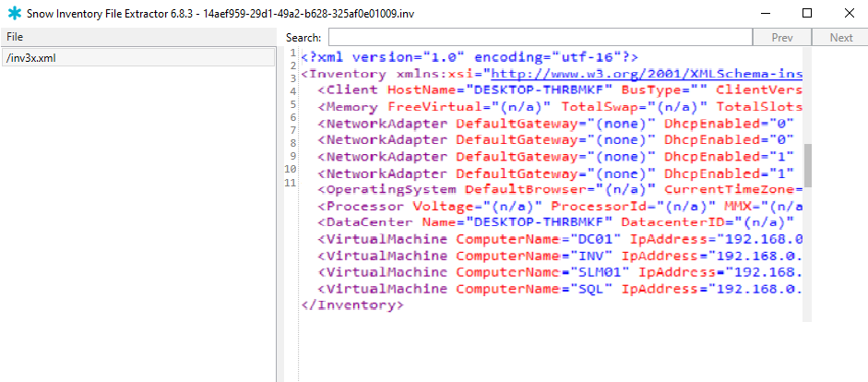Click the VirtualMachine ComputerName DC01 line
This screenshot has width=868, height=382.
[560, 239]
